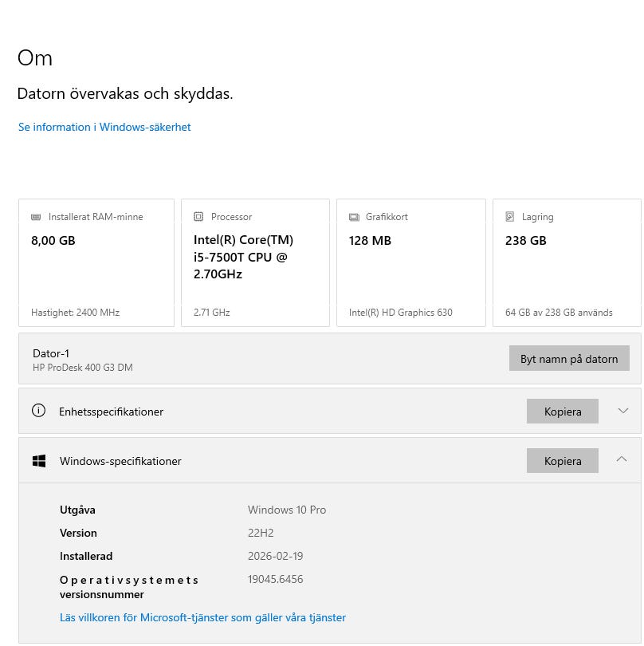Click the Processor chip icon
Viewport: 644px width, 646px height.
pyautogui.click(x=198, y=217)
